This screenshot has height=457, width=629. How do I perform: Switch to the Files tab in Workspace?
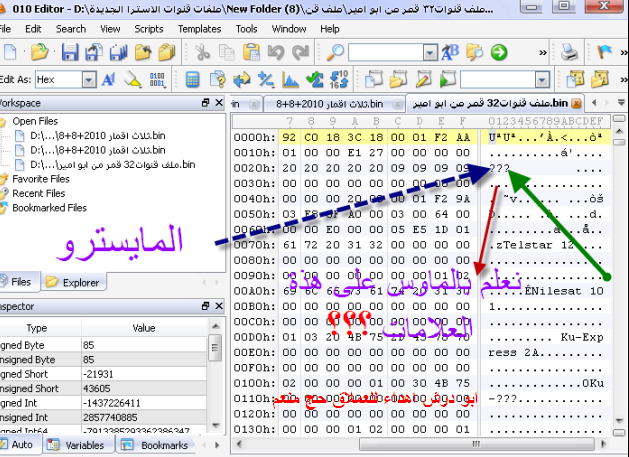coord(19,282)
